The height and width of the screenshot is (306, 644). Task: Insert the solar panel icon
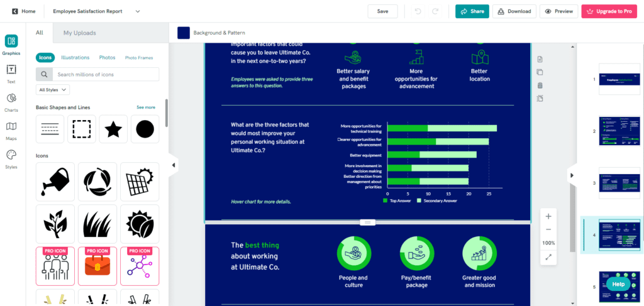coord(140,182)
